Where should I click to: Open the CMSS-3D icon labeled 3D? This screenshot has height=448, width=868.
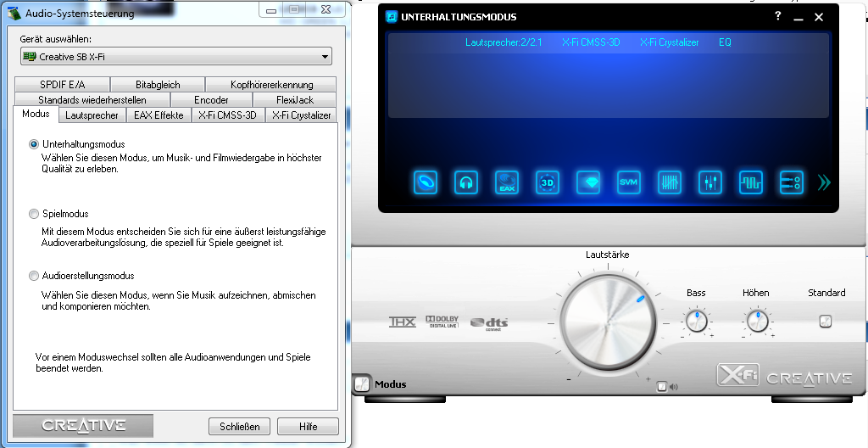click(548, 182)
